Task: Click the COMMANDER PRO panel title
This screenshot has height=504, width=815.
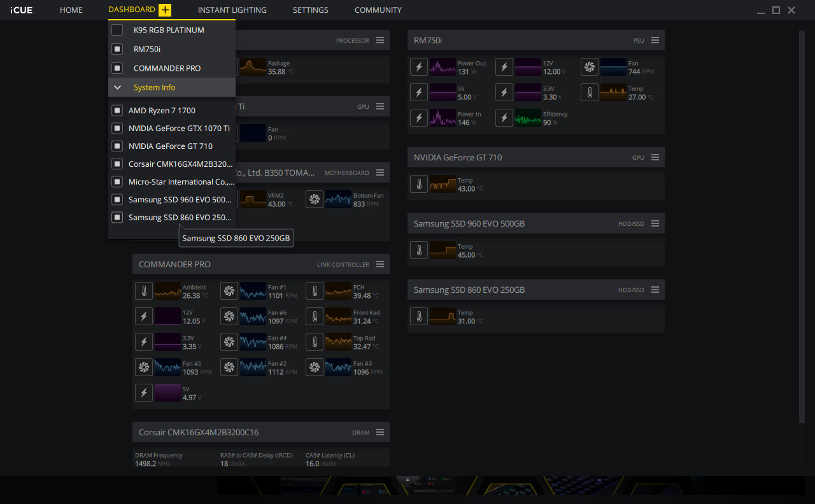Action: pyautogui.click(x=174, y=264)
